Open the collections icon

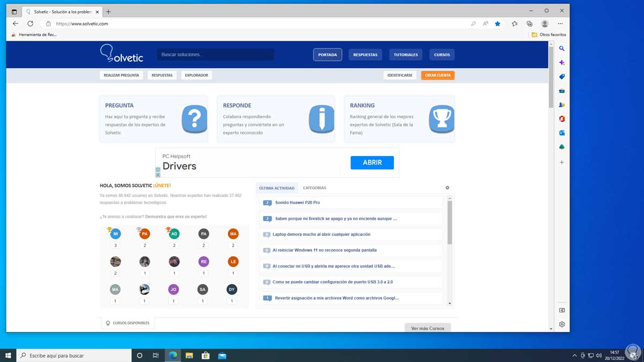(x=529, y=24)
